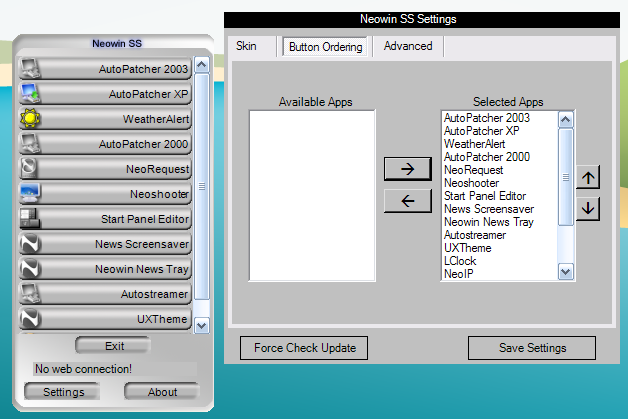Click the Neowin SS Settings title bar

[422, 20]
